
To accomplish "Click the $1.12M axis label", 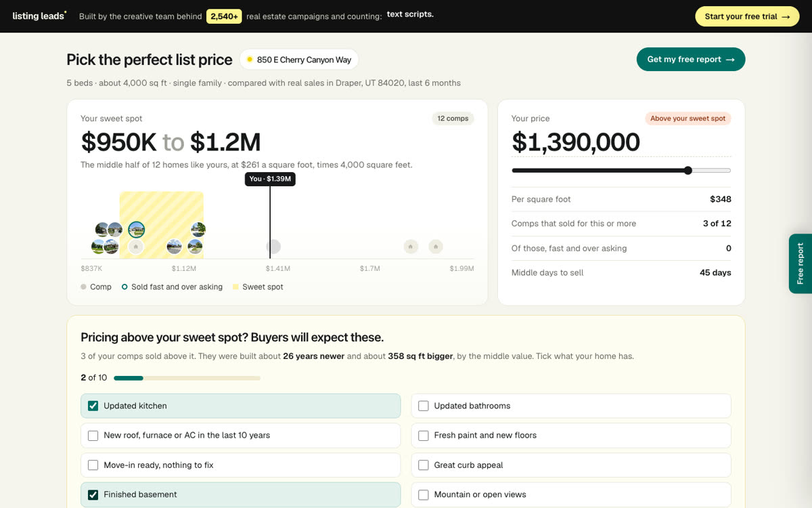I will (x=184, y=269).
